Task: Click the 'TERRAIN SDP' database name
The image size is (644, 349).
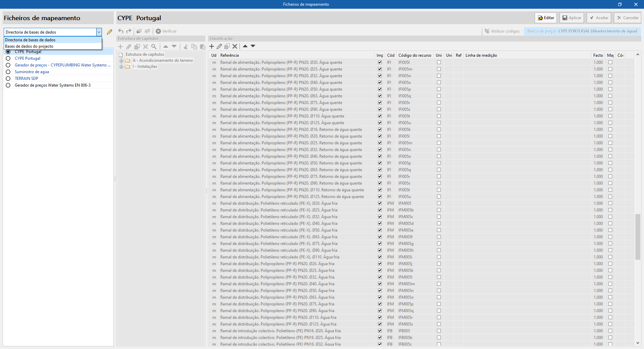Action: point(26,79)
